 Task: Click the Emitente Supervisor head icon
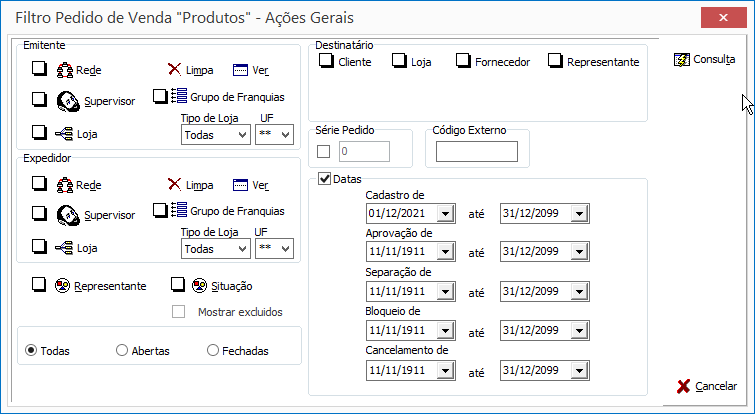(68, 101)
